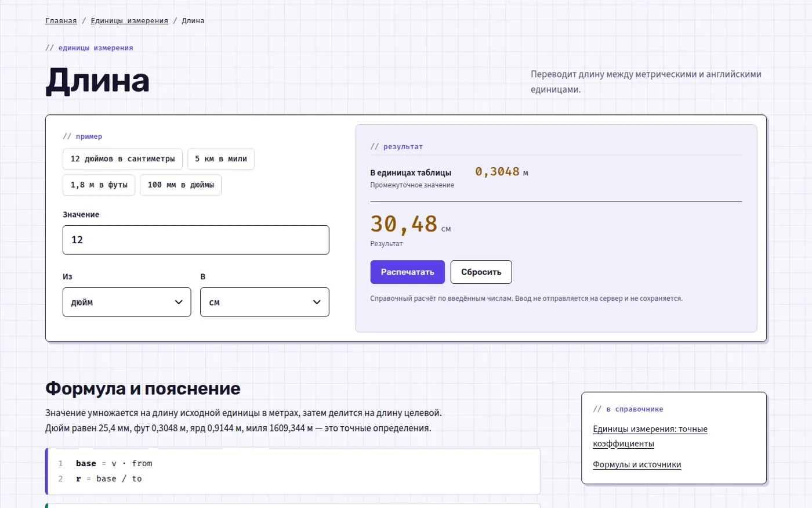Click code line 'base = v · from'
This screenshot has width=812, height=508.
[114, 463]
